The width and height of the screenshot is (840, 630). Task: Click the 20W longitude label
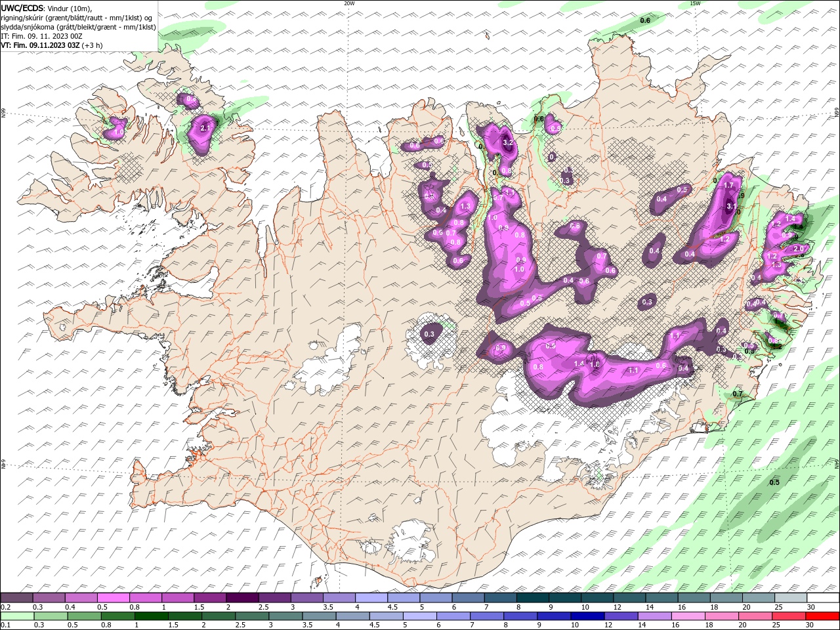(350, 3)
